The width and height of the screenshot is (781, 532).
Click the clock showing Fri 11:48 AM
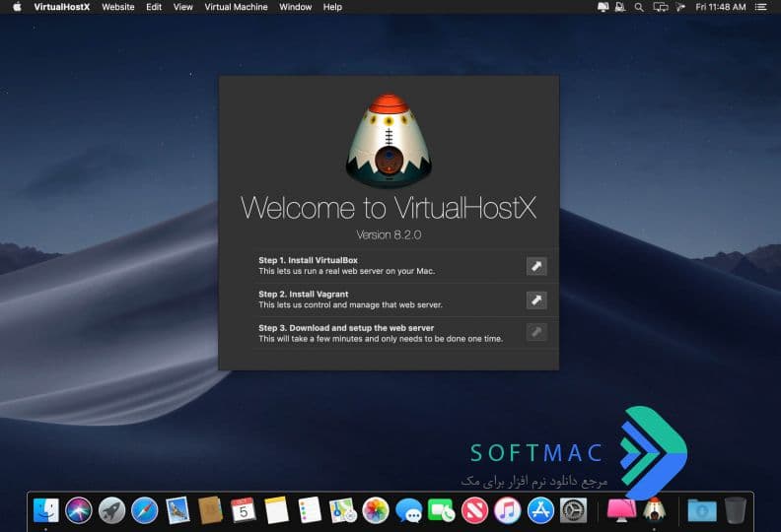[721, 7]
